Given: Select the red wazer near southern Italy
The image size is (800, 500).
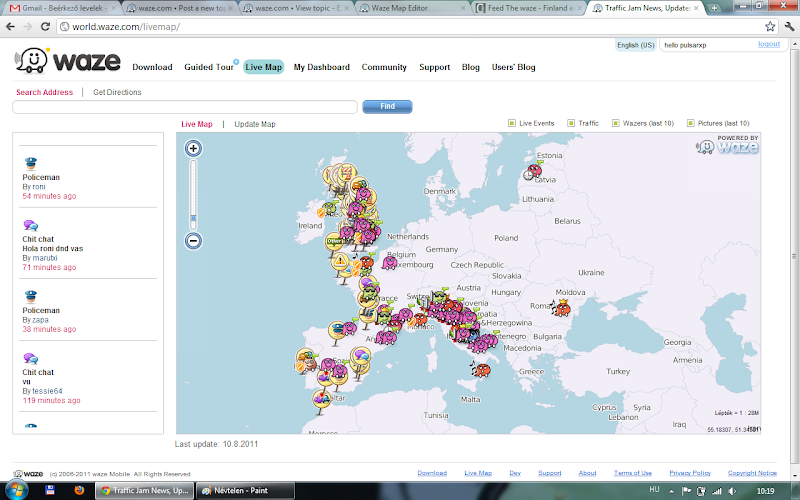Looking at the screenshot, I should (481, 369).
